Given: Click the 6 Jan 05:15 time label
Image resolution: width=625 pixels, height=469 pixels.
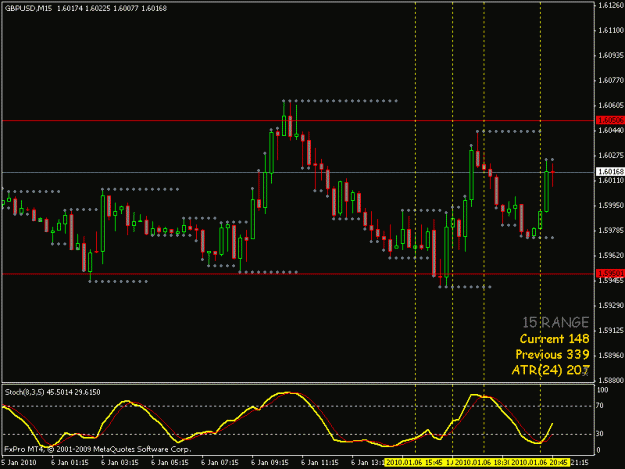Looking at the screenshot, I should (170, 463).
